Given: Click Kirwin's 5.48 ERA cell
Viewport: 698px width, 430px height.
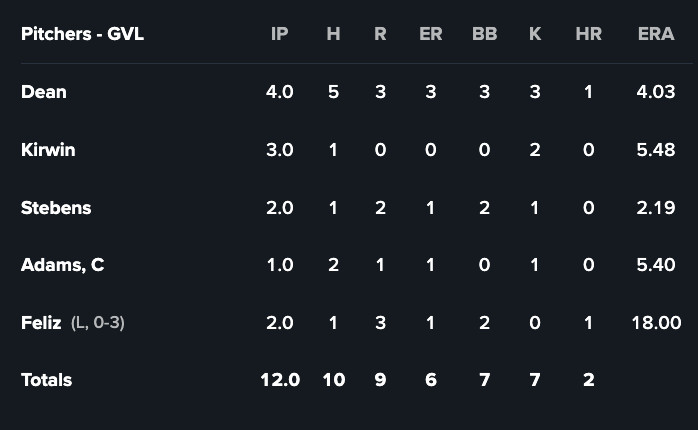Looking at the screenshot, I should click(x=656, y=150).
